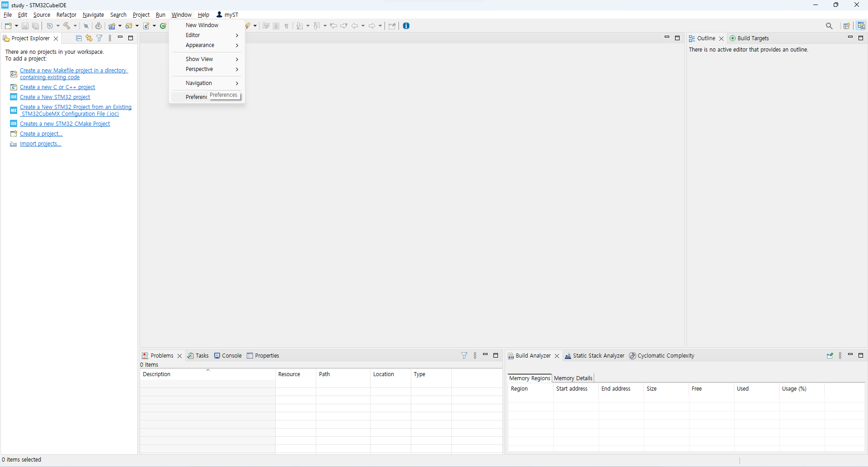The height and width of the screenshot is (467, 868).
Task: Click the Previous Annotation toolbar icon
Action: tap(317, 26)
